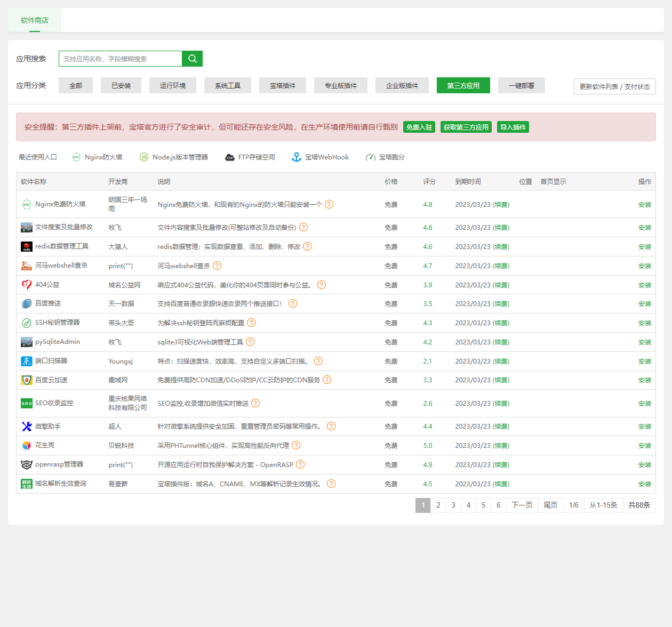Viewport: 672px width, 627px height.
Task: Open 宝塔WebHook anchor icon shortcut
Action: (x=297, y=157)
